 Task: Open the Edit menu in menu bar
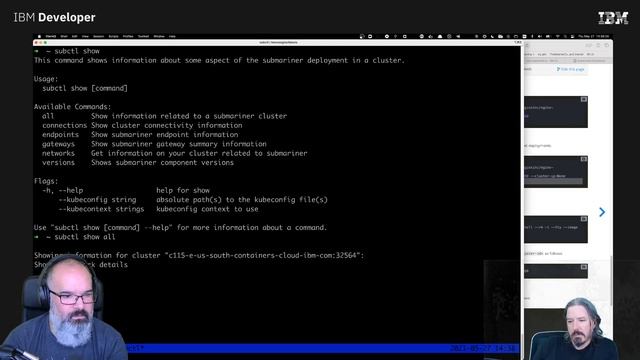74,36
